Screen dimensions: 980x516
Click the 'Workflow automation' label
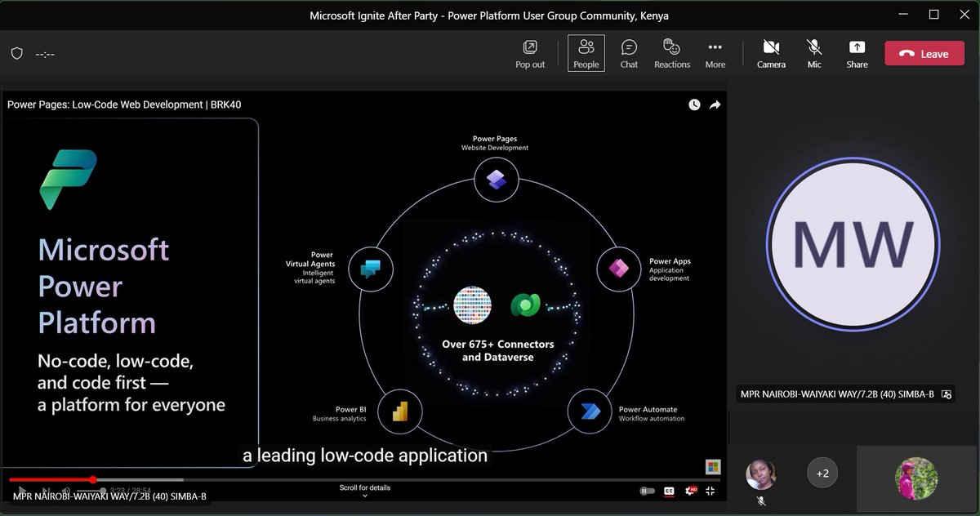click(652, 419)
